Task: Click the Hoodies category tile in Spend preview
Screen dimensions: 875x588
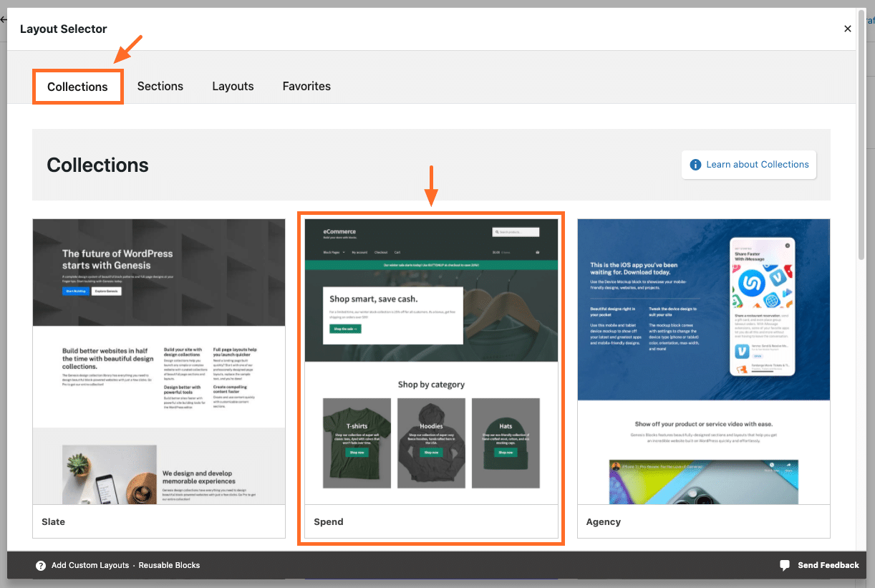Action: pyautogui.click(x=431, y=443)
